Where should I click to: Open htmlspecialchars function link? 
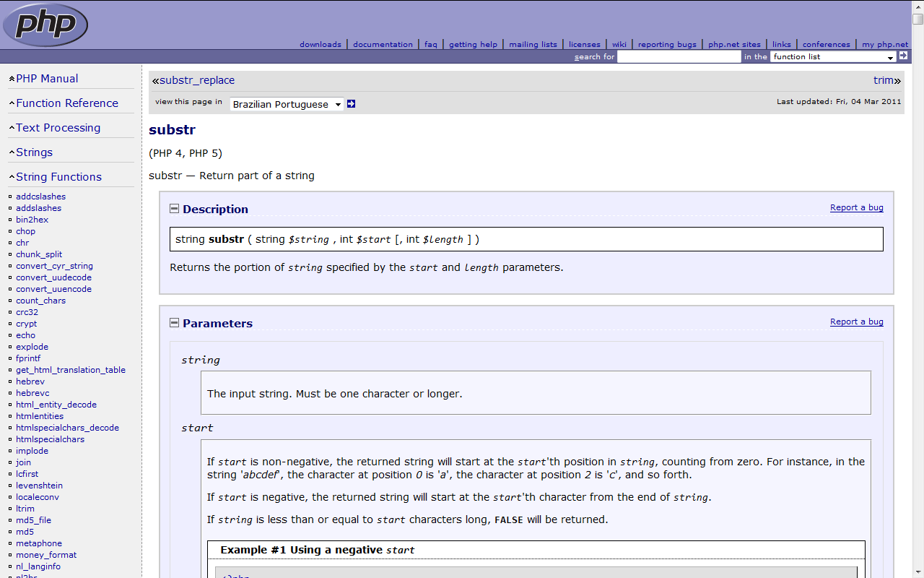[50, 439]
